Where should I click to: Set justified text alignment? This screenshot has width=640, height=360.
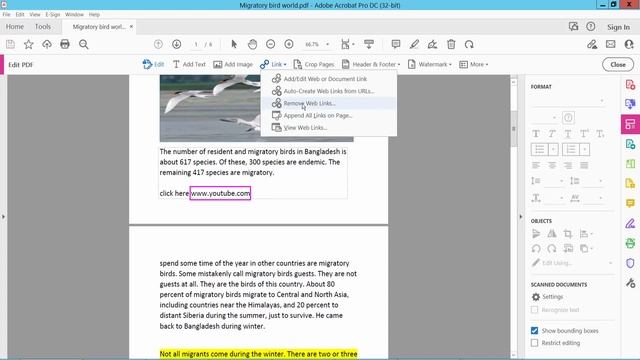click(584, 165)
